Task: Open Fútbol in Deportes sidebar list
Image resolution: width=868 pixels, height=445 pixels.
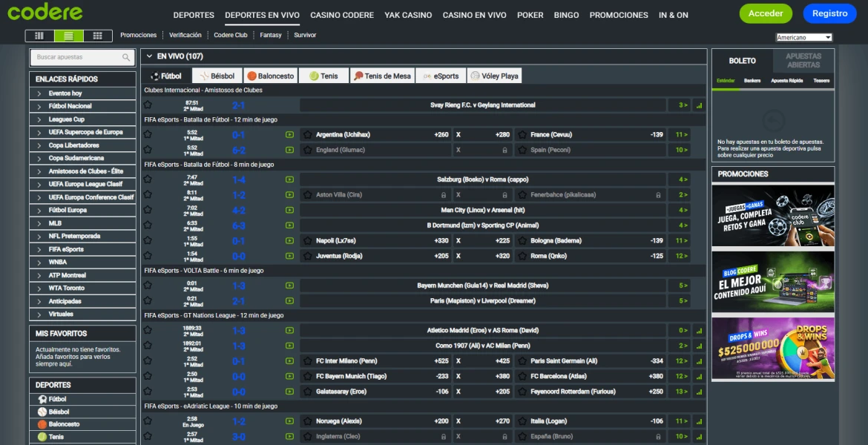Action: point(83,399)
